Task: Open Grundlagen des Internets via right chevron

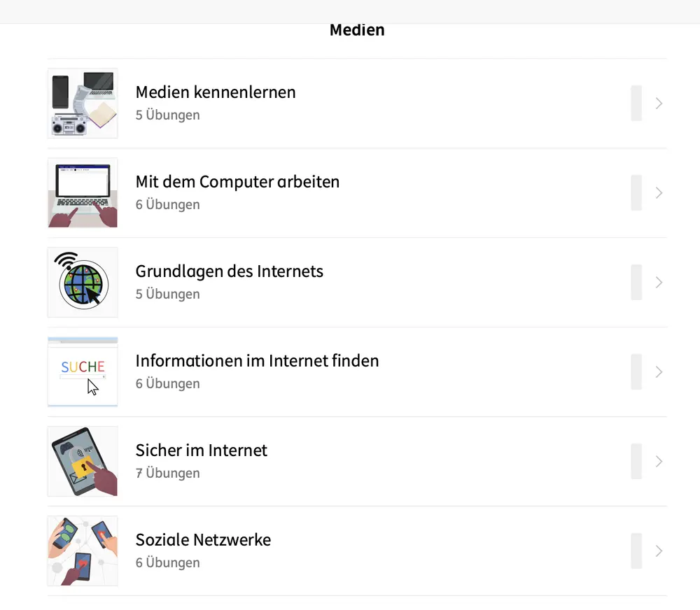Action: (x=659, y=283)
